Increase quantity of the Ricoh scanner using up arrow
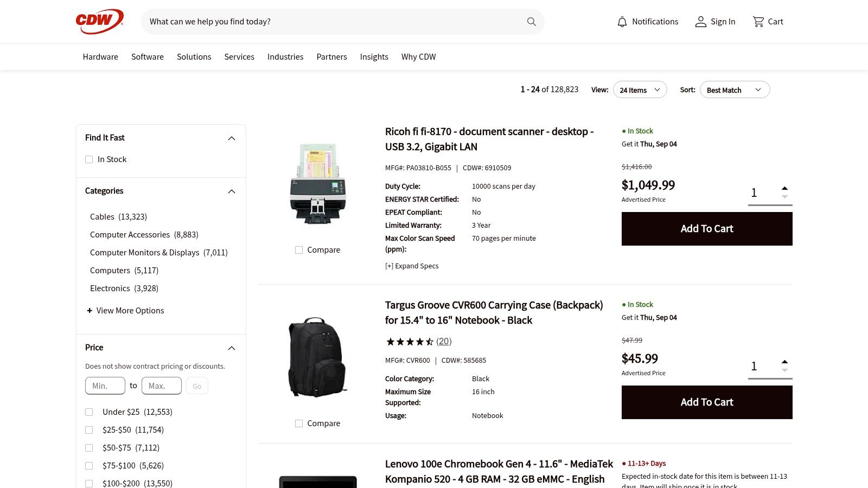 (784, 187)
